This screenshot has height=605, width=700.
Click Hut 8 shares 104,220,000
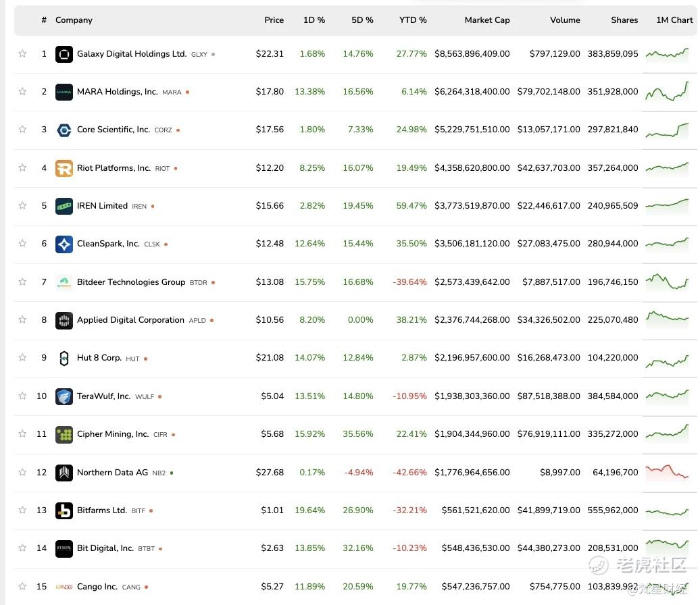pyautogui.click(x=612, y=358)
